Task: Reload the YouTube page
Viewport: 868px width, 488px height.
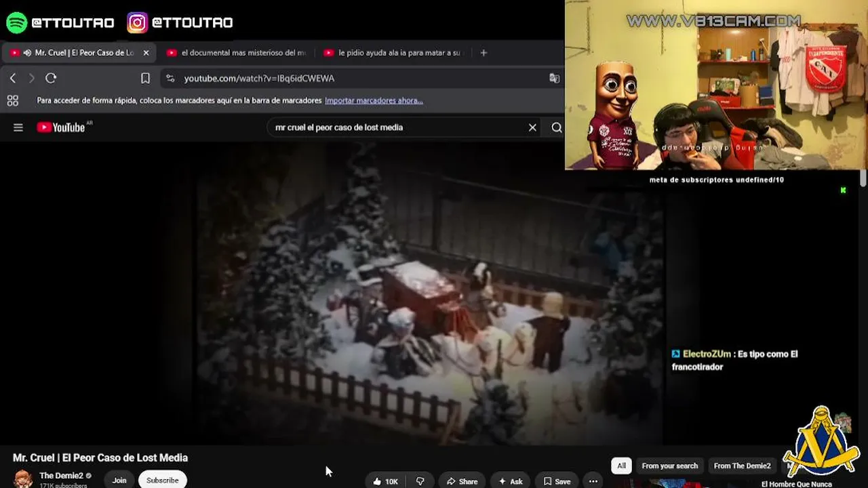Action: [x=51, y=79]
